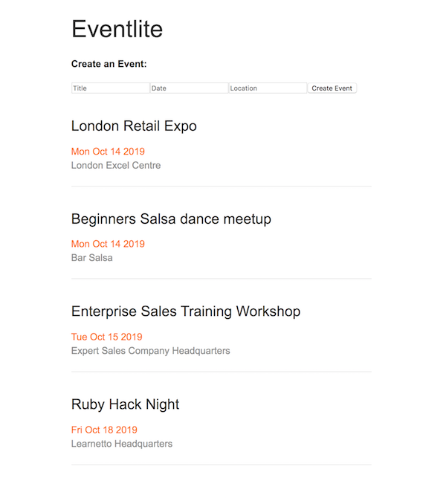Click the Title input field
Image resolution: width=446 pixels, height=504 pixels.
coord(110,88)
